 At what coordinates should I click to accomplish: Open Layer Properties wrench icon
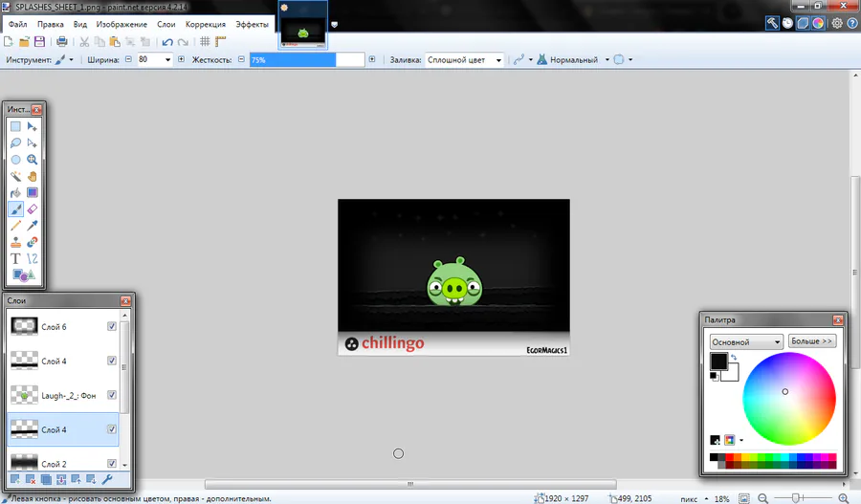coord(107,479)
